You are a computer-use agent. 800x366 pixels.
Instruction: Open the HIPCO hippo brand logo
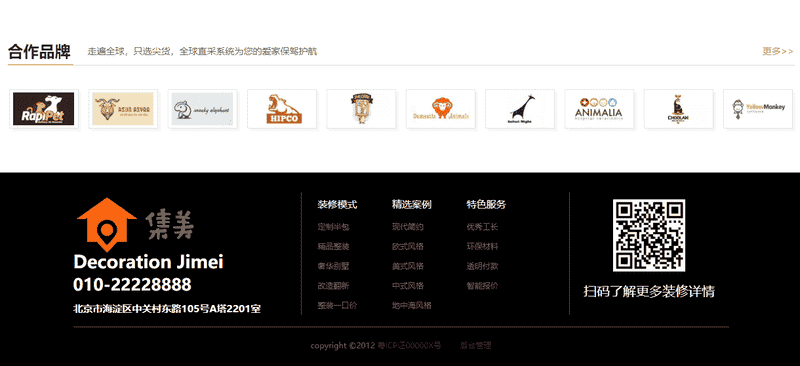(282, 109)
